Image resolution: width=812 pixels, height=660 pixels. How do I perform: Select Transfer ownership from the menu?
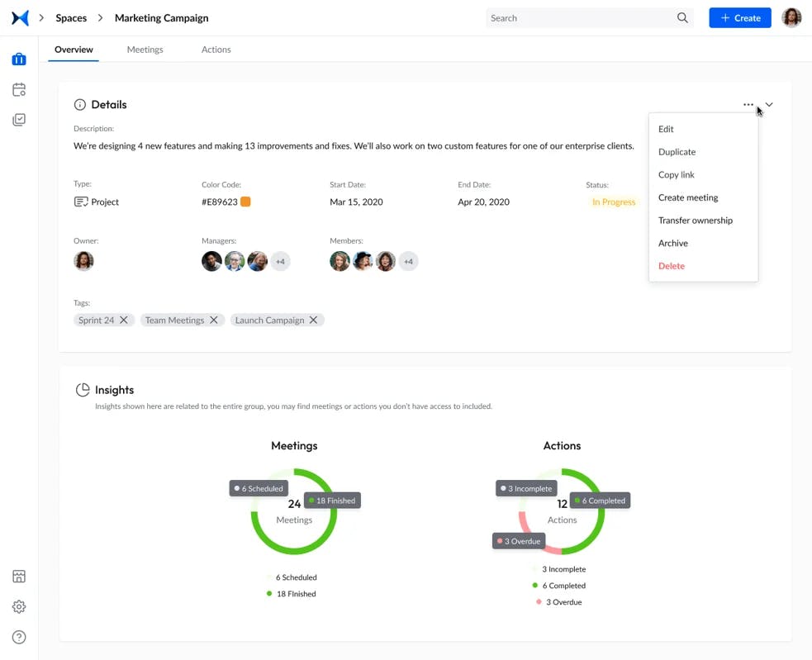pyautogui.click(x=695, y=221)
